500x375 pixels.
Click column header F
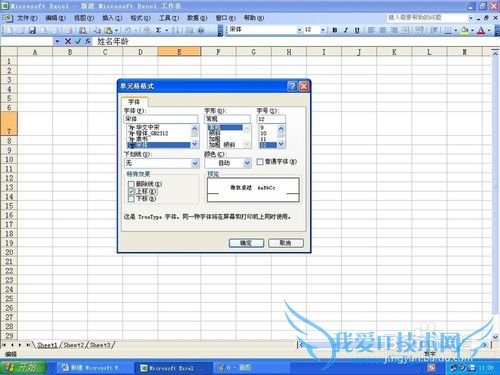point(218,52)
